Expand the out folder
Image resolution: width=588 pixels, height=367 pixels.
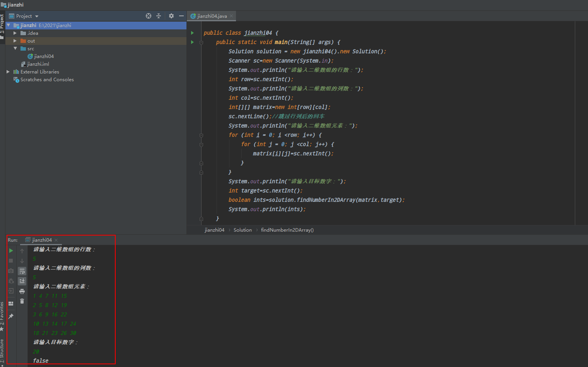click(15, 41)
